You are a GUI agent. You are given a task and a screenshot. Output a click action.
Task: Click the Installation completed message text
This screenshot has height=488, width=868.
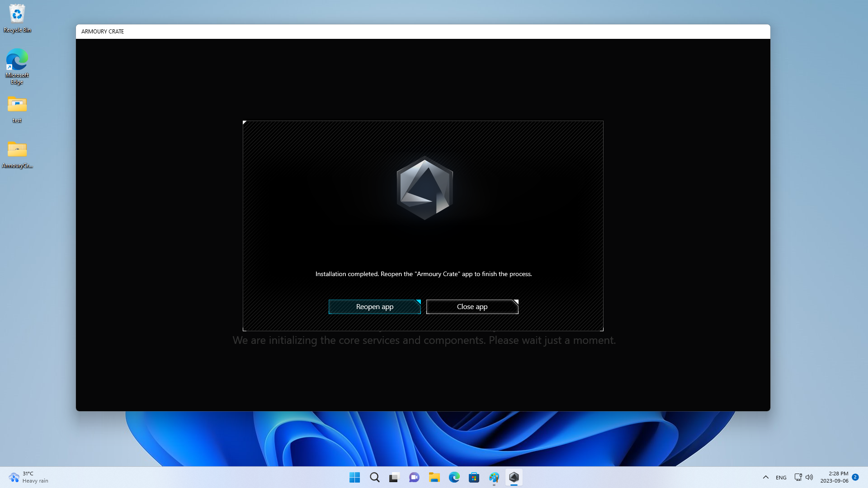(x=424, y=274)
